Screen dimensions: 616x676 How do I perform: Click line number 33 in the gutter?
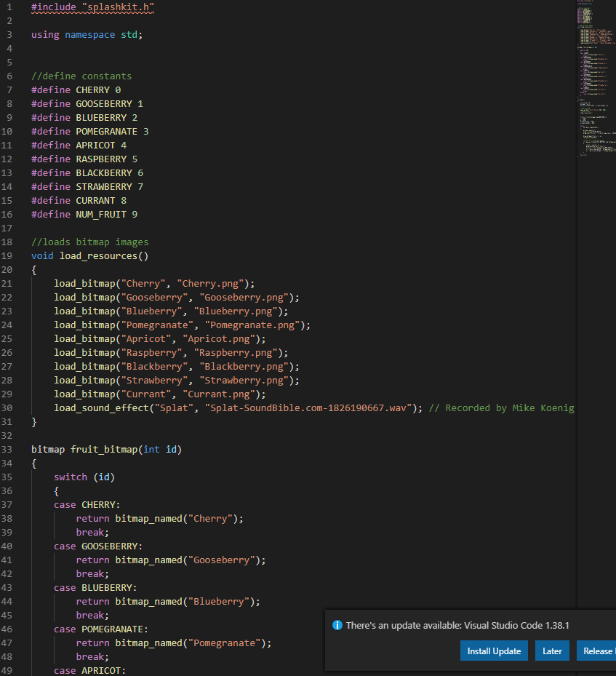click(7, 449)
